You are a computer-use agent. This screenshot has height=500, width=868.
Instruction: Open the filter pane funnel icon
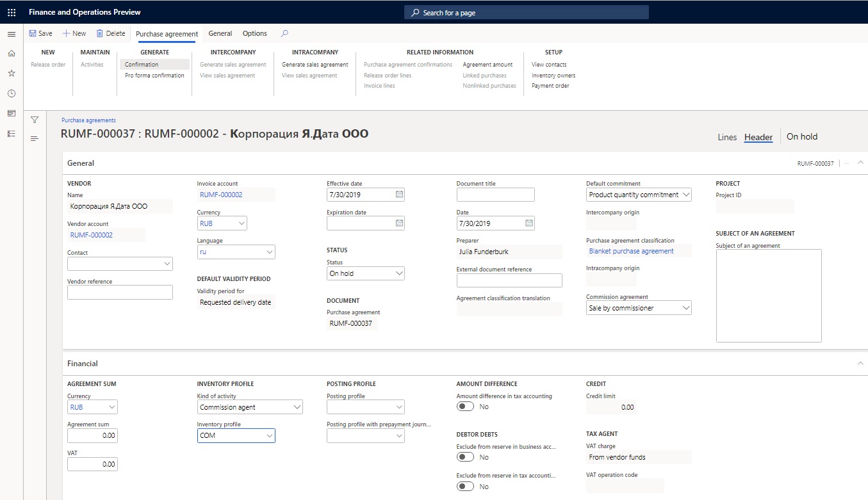(35, 120)
